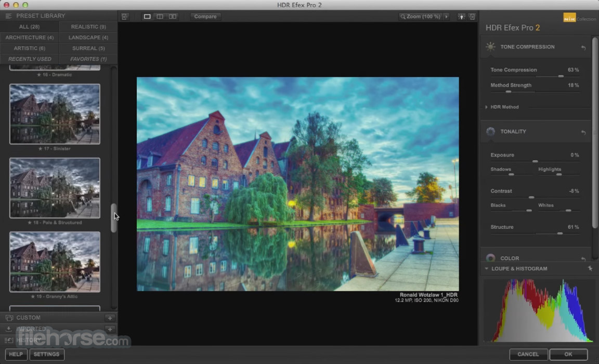Screen dimensions: 599x364
Task: Adjust the Structure slider handle
Action: point(560,233)
